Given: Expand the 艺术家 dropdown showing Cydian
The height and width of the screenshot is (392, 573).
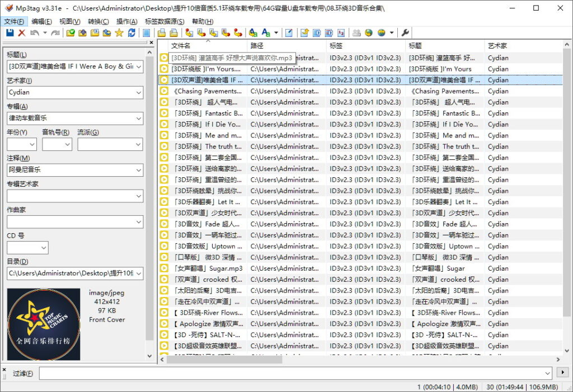Looking at the screenshot, I should tap(138, 92).
